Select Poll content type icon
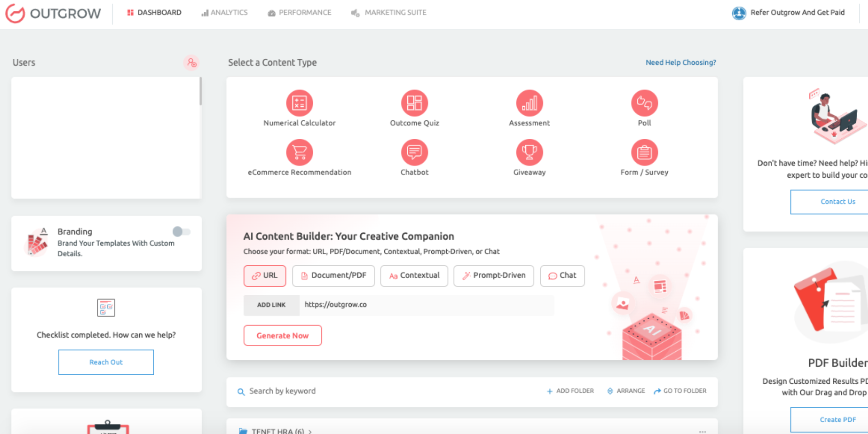Image resolution: width=868 pixels, height=434 pixels. 645,103
